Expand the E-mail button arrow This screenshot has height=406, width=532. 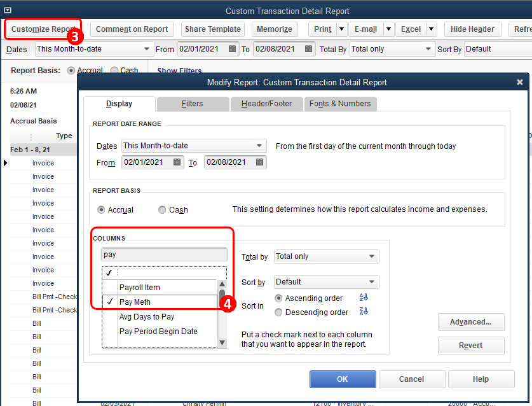click(388, 29)
